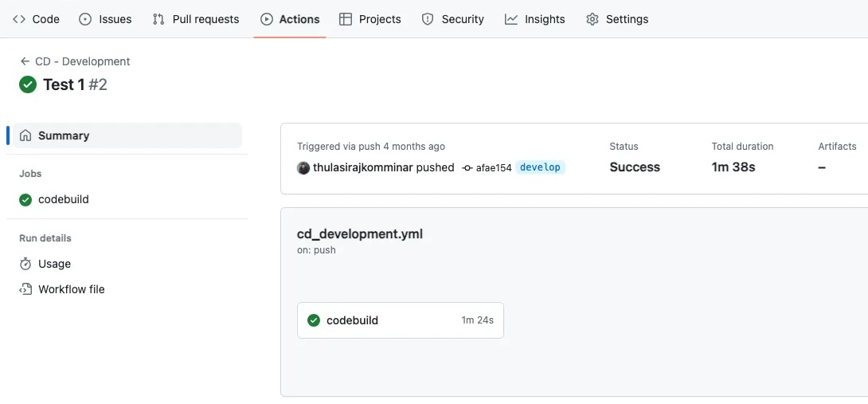Click the Success status text
Viewport: 868px width, 404px height.
coord(635,167)
